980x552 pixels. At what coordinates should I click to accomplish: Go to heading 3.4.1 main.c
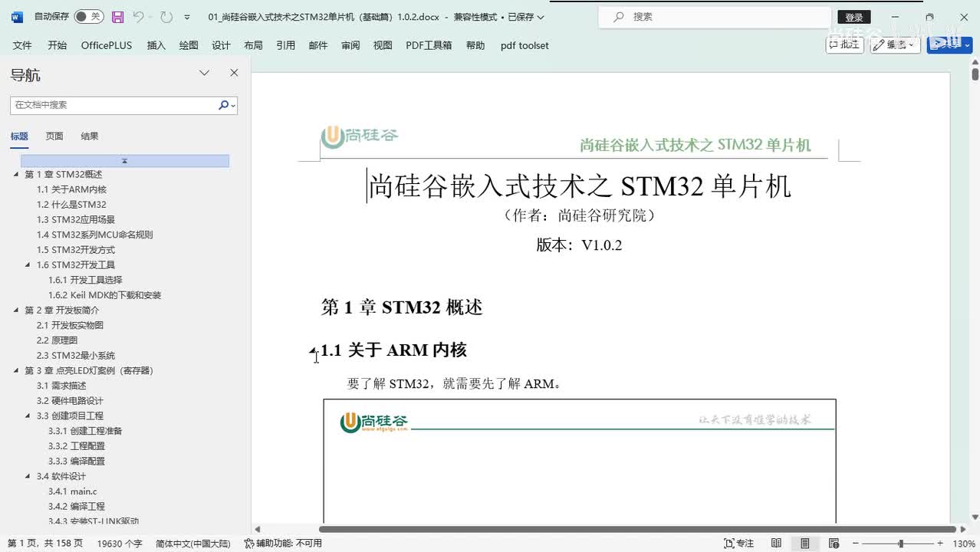pos(72,491)
